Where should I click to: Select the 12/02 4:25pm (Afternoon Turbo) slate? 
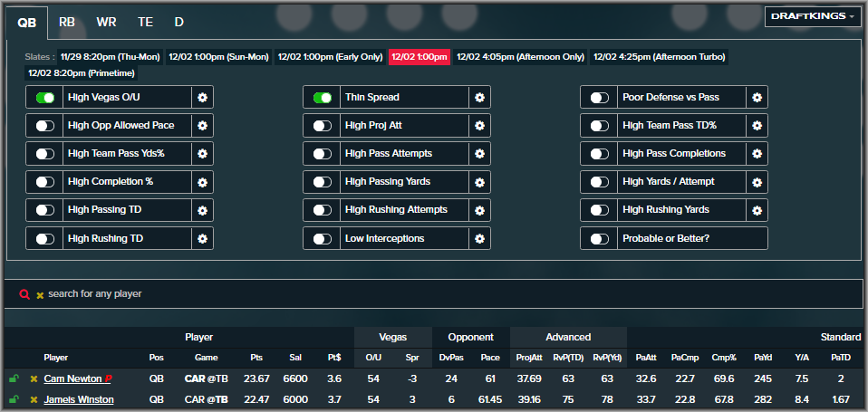point(659,57)
